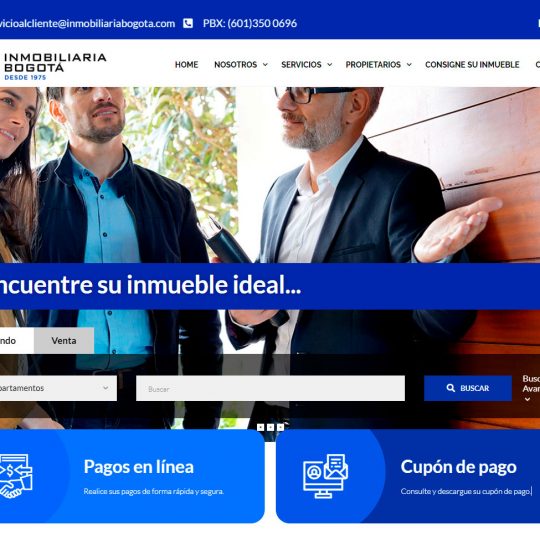The height and width of the screenshot is (540, 540).
Task: Expand the Servicios dropdown menu
Action: [307, 65]
